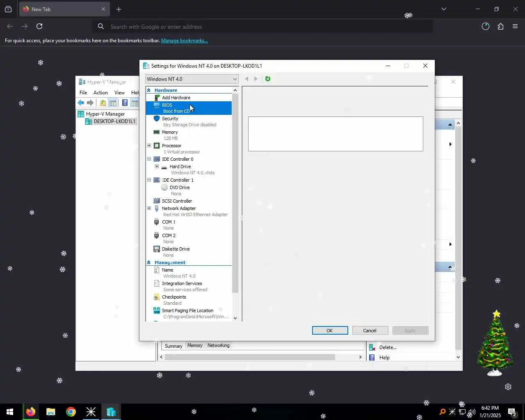Click the Add Hardware icon in settings tree
The image size is (525, 420).
(x=157, y=98)
